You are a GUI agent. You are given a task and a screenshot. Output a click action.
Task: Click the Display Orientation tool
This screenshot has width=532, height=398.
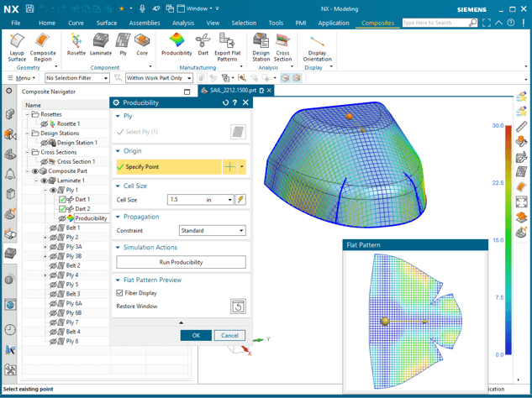[x=317, y=48]
